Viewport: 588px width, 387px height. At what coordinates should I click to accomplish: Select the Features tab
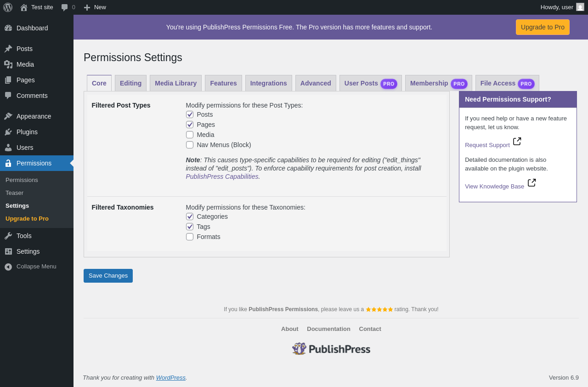point(223,83)
